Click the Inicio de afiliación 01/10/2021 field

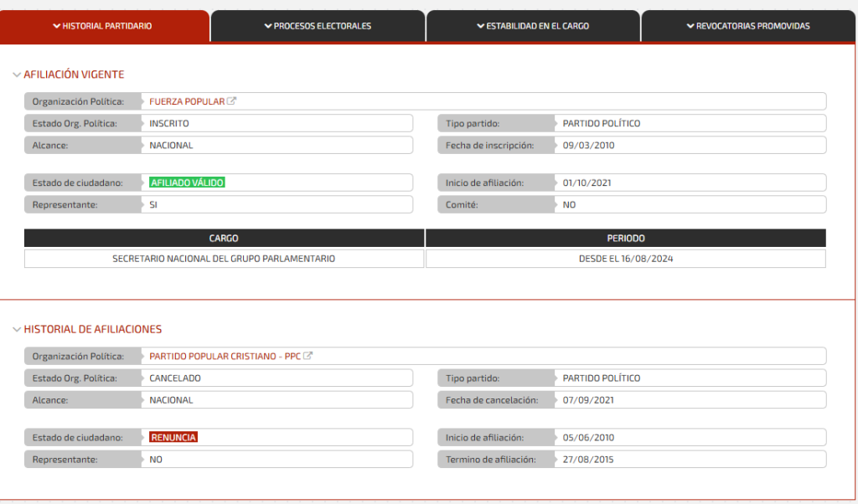point(689,183)
